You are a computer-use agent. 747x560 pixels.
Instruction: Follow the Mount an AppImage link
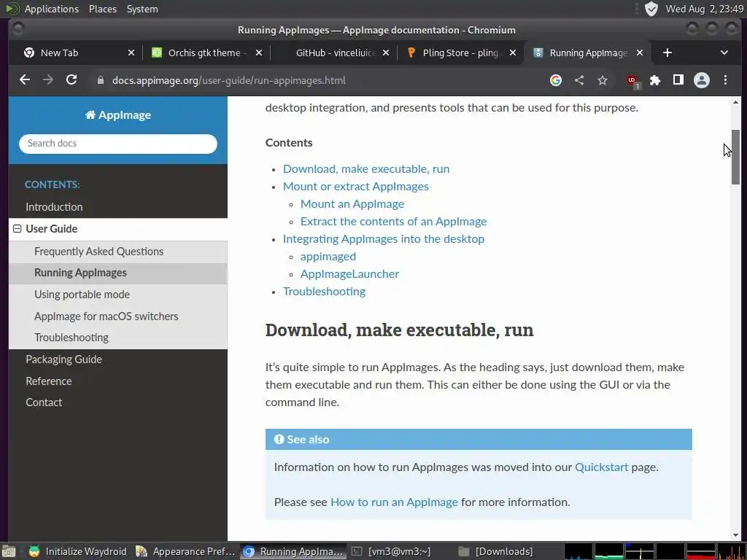tap(352, 204)
